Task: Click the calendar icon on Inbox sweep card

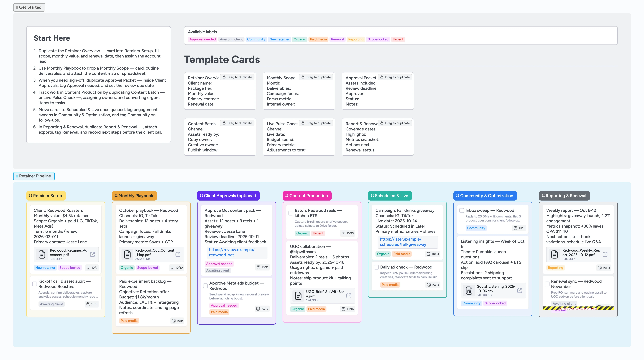Action: click(515, 228)
